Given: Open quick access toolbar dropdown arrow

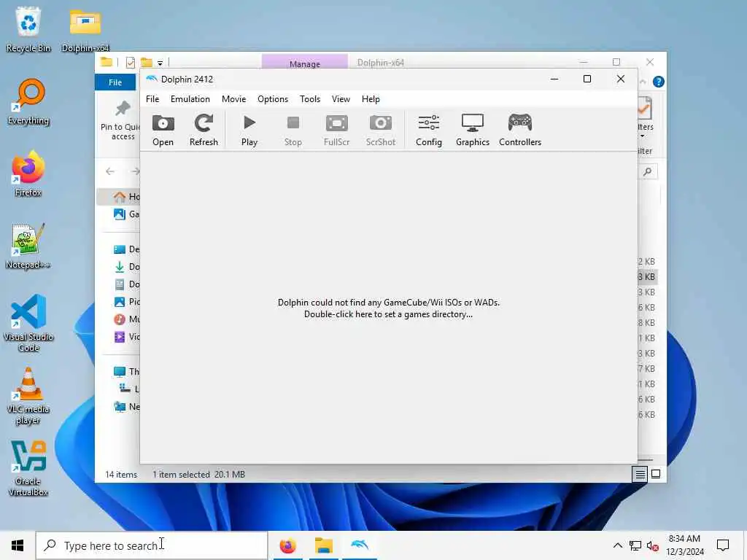Looking at the screenshot, I should pos(160,63).
